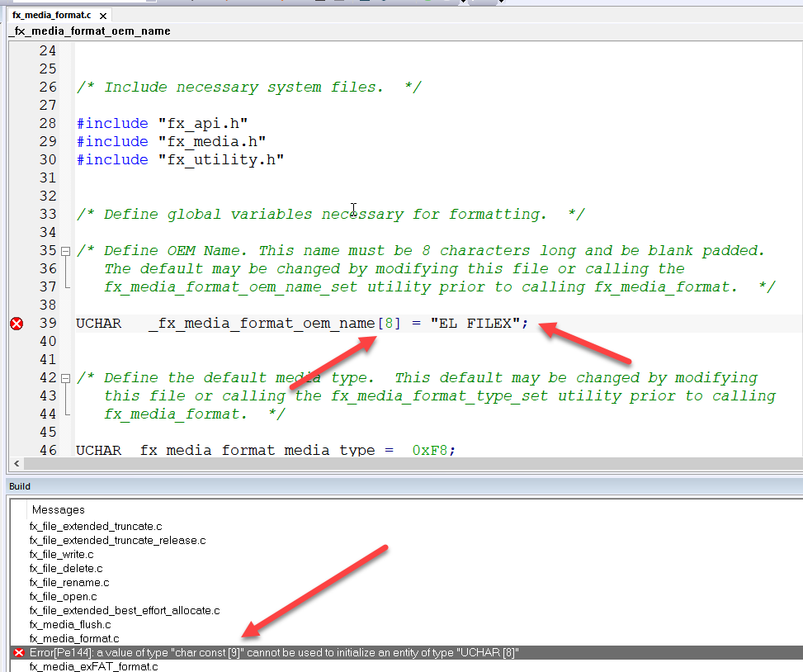Image resolution: width=803 pixels, height=672 pixels.
Task: Place cursor on the "EL FILEX" string
Action: [x=475, y=323]
